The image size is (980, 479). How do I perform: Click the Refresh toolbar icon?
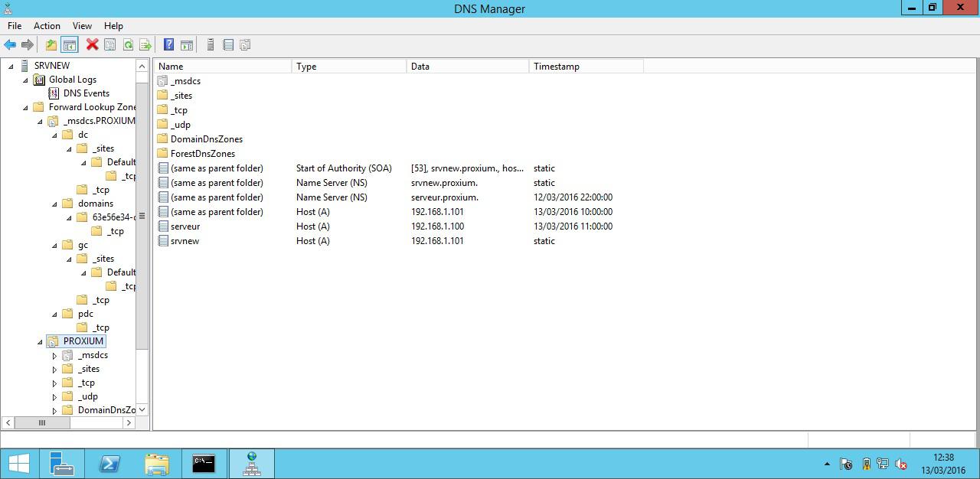pyautogui.click(x=128, y=45)
